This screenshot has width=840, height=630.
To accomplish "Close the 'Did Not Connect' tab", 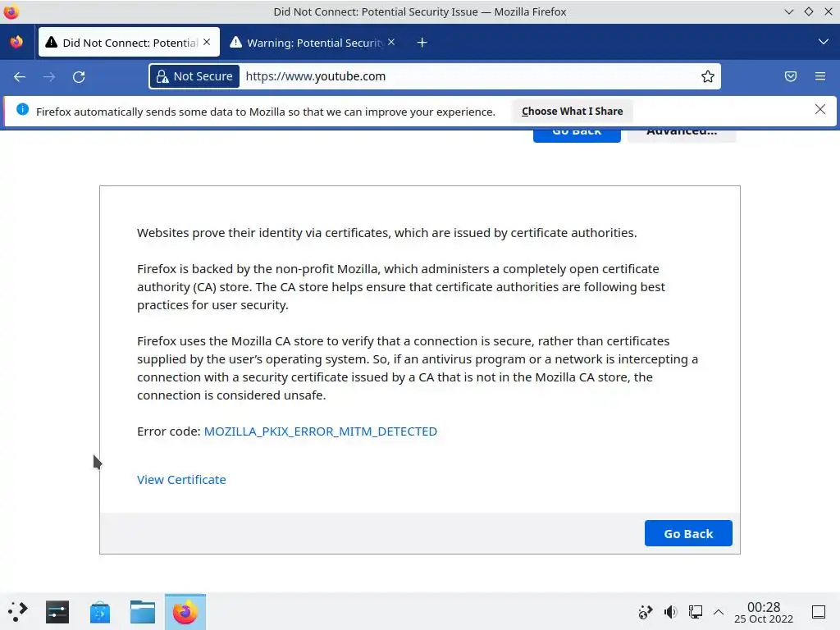I will point(208,43).
